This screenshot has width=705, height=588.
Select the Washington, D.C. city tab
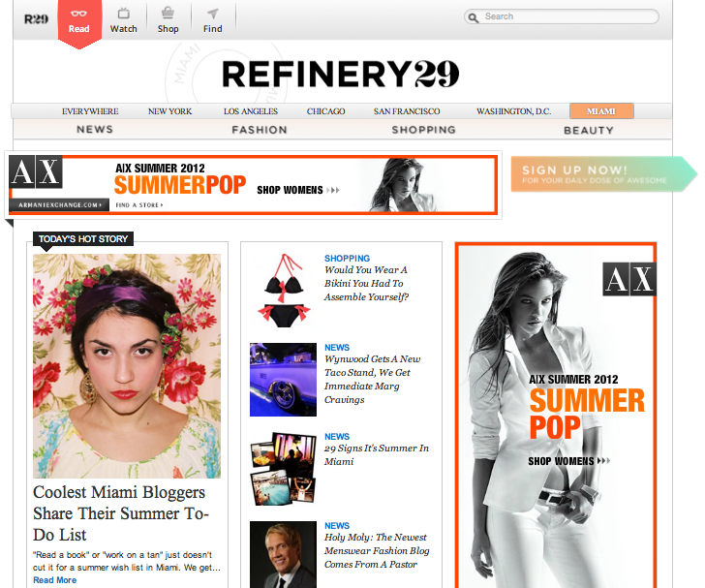[514, 111]
